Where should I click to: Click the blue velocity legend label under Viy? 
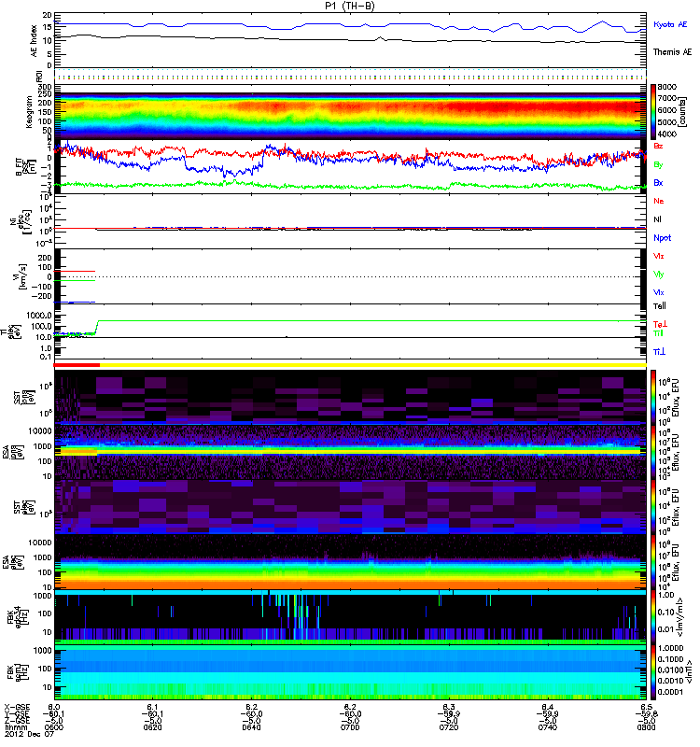[x=658, y=292]
